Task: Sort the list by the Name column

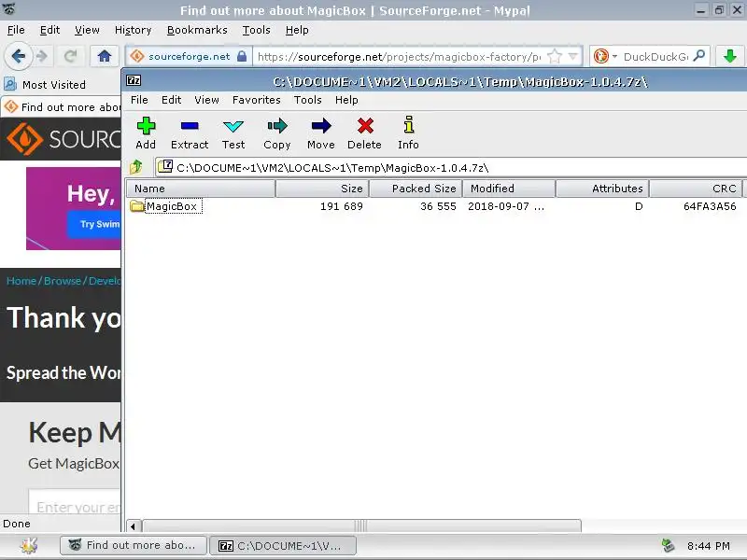Action: pyautogui.click(x=201, y=189)
